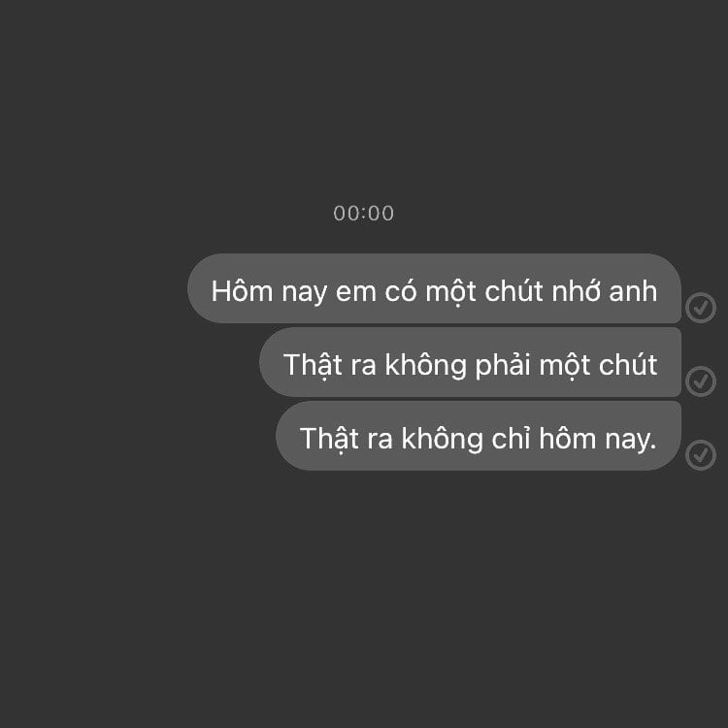Tap the checkmark next to "không phải một chút"
This screenshot has width=728, height=728.
(x=701, y=381)
